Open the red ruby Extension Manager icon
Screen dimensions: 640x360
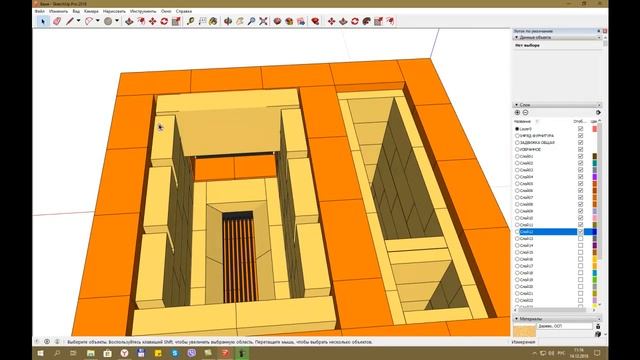pyautogui.click(x=315, y=21)
